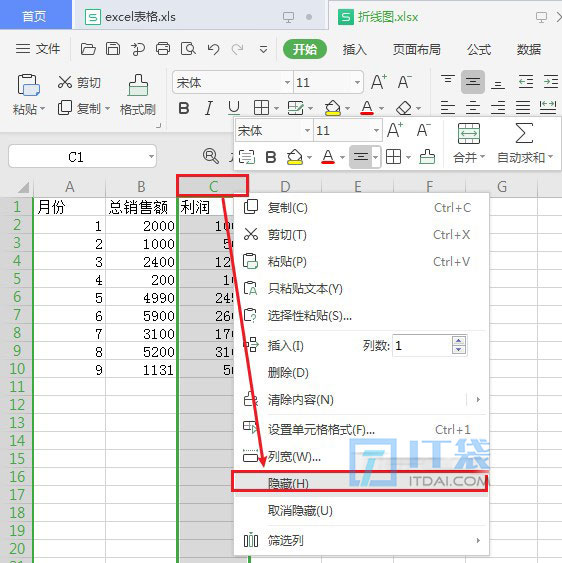Viewport: 562px width, 563px height.
Task: Open the mini toolbar font name dropdown
Action: (307, 130)
